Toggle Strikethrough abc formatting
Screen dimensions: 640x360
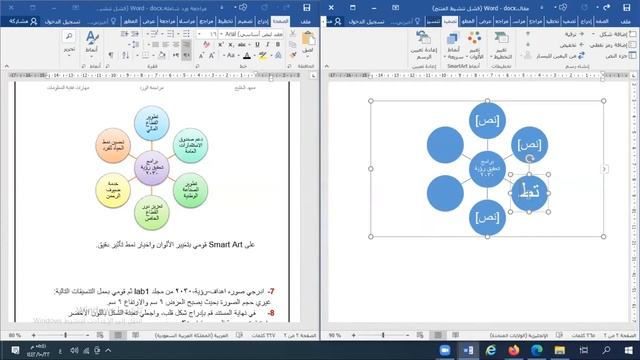click(242, 44)
